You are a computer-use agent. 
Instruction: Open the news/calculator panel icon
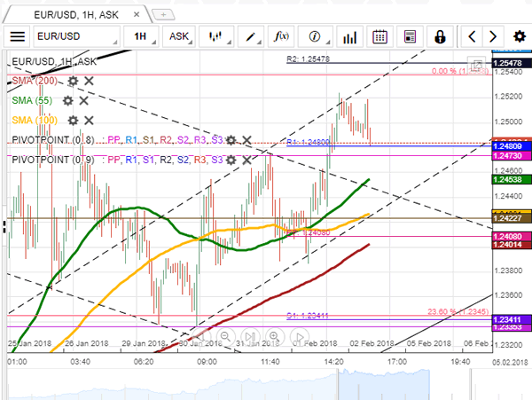point(410,36)
